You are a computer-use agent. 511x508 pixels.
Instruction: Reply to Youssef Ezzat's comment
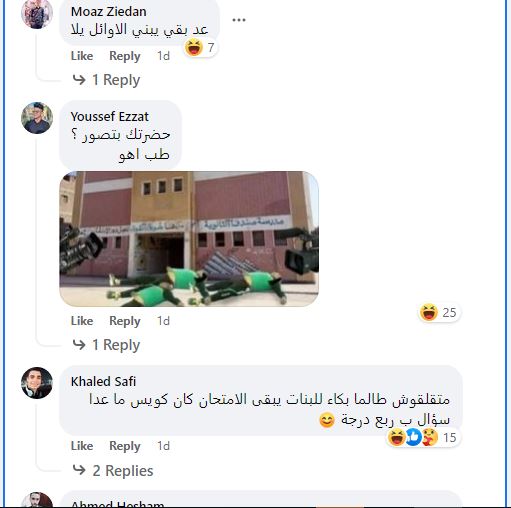(x=125, y=321)
